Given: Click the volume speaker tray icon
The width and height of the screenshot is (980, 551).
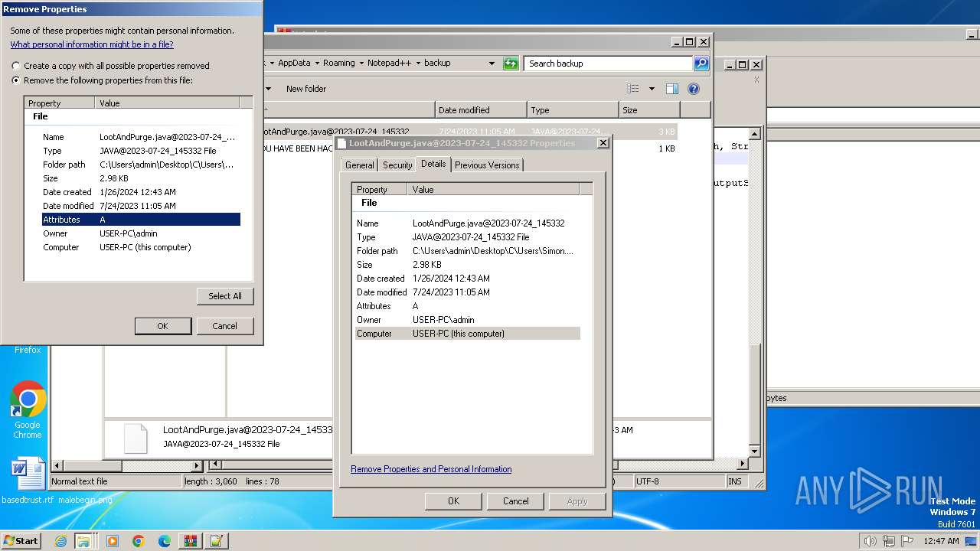Looking at the screenshot, I should pos(870,541).
